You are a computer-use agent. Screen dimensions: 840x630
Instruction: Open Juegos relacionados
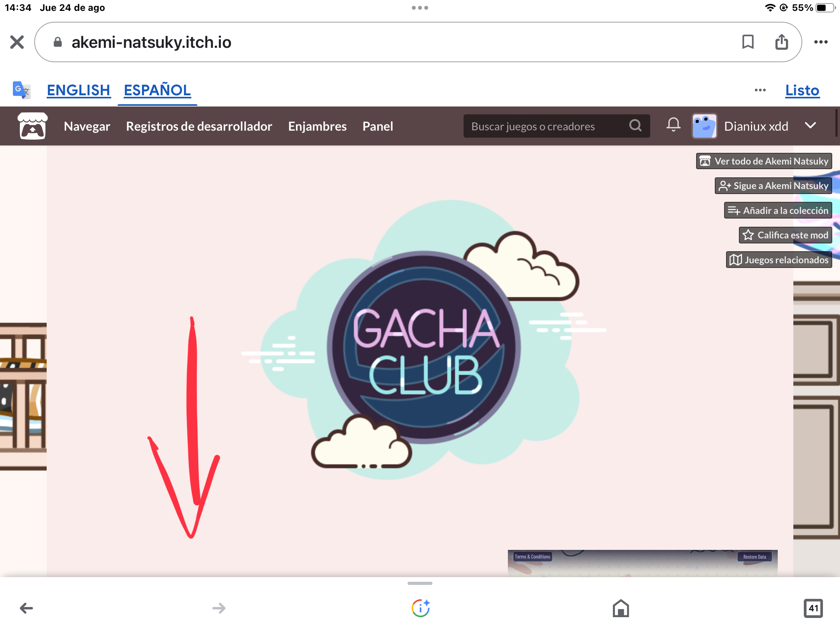[779, 260]
